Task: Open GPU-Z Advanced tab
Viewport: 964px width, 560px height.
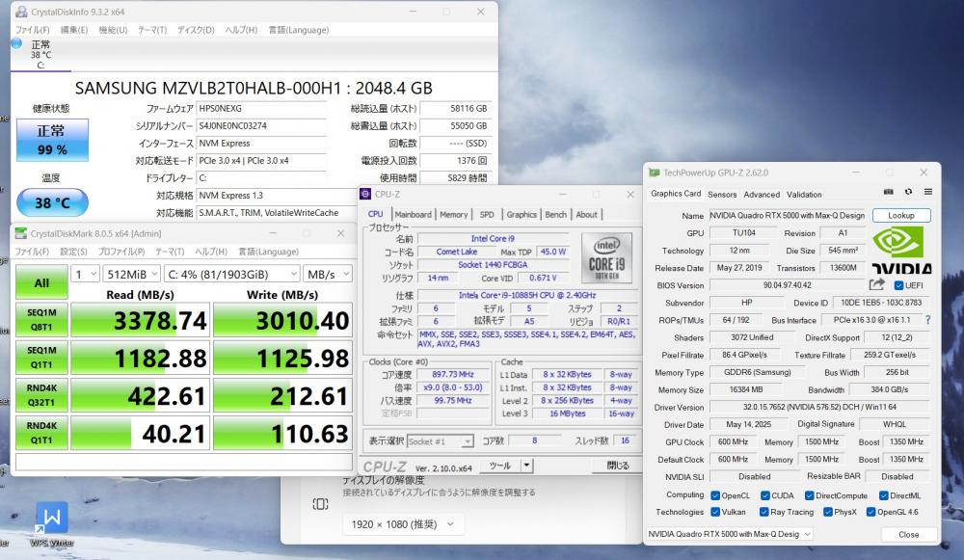Action: (762, 195)
